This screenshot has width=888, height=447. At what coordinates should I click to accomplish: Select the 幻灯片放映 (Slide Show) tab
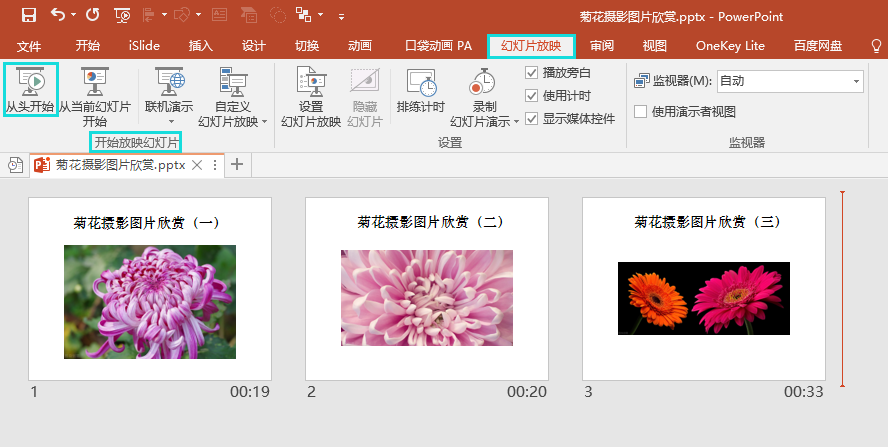[531, 46]
